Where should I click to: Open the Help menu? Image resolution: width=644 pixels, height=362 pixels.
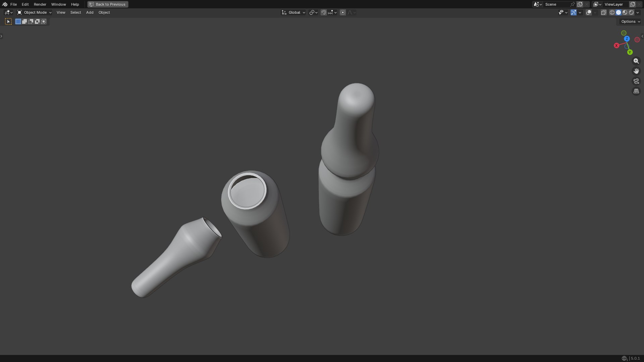tap(75, 4)
